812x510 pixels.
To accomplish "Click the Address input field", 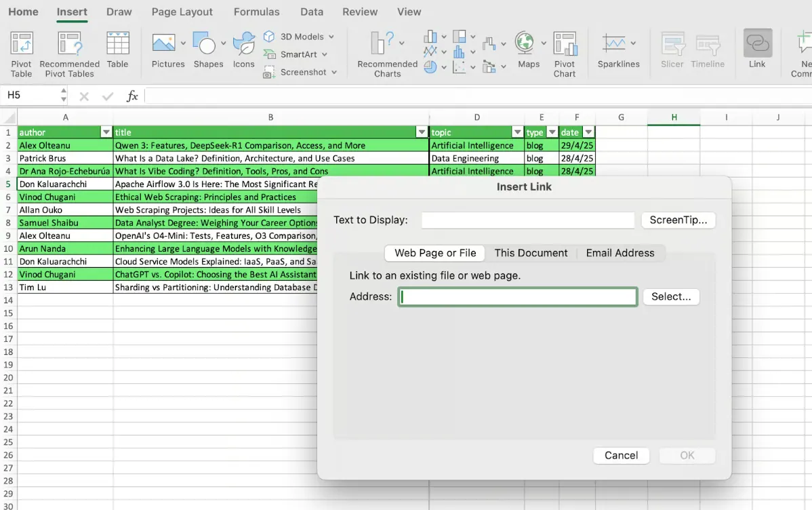I will pos(518,296).
